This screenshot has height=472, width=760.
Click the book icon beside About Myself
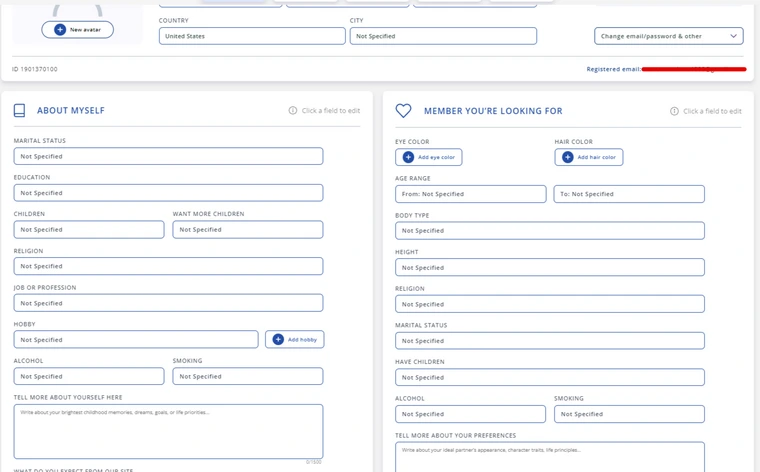click(19, 110)
